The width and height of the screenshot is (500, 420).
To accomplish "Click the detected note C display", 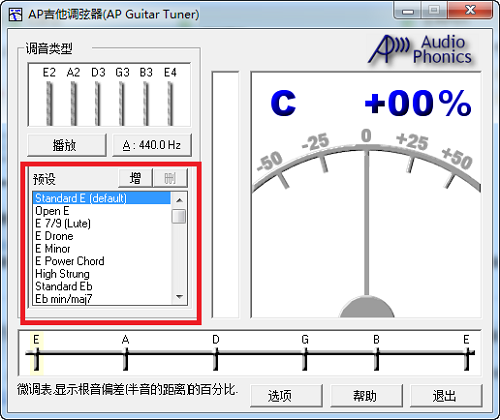I will coord(283,103).
